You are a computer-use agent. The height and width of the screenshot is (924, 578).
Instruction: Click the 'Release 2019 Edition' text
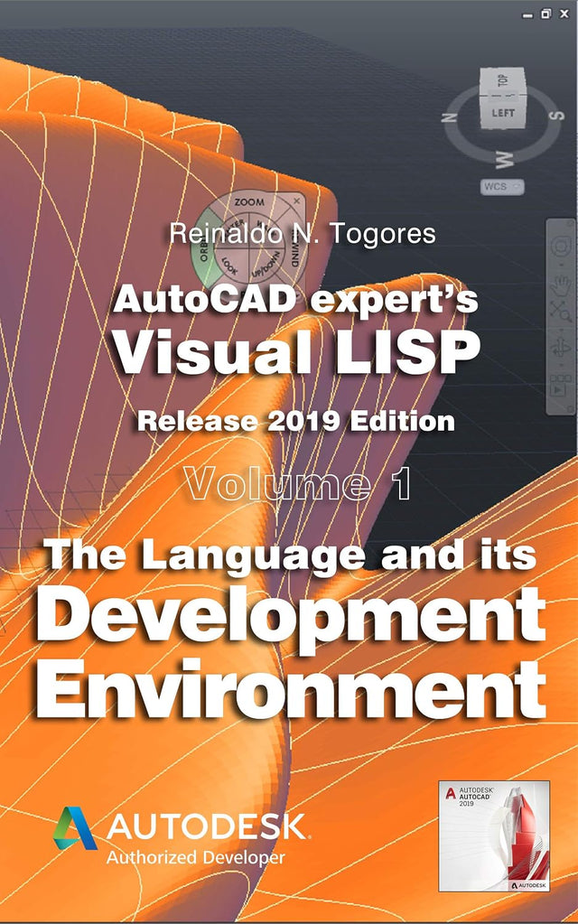[x=296, y=421]
